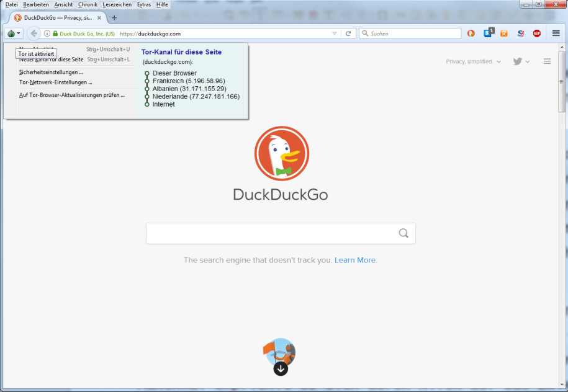Go back with the back arrow
The width and height of the screenshot is (568, 392).
(34, 33)
